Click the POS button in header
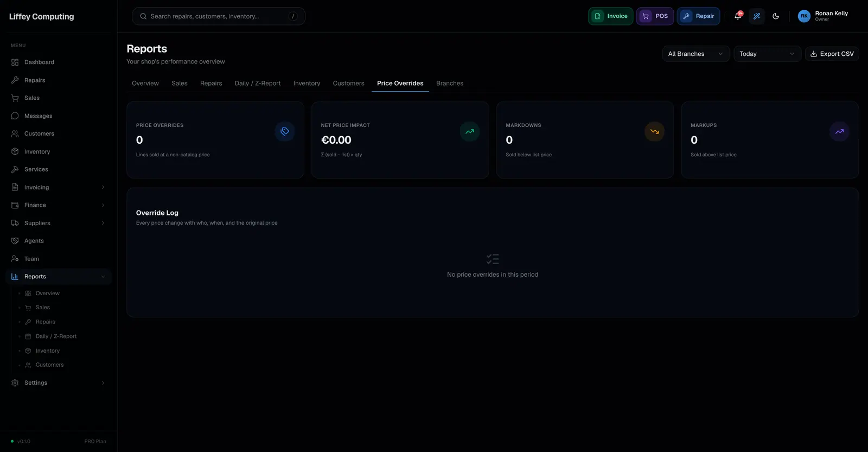 click(655, 16)
